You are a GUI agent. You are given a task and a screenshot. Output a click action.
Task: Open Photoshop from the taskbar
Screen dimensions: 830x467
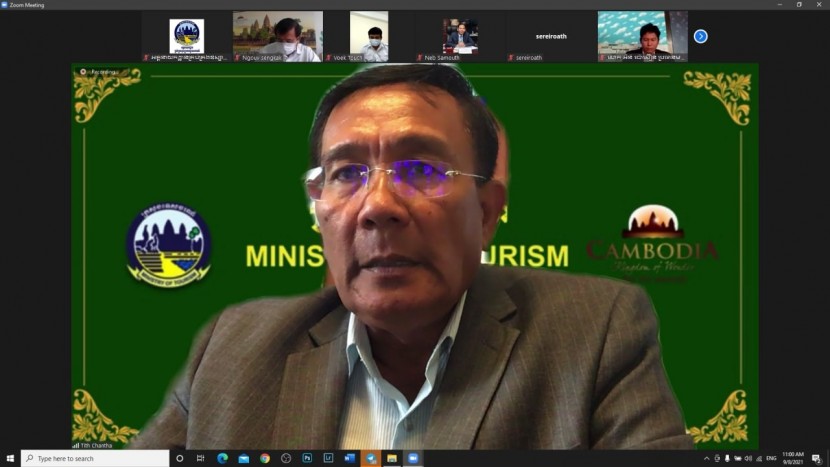coord(308,458)
